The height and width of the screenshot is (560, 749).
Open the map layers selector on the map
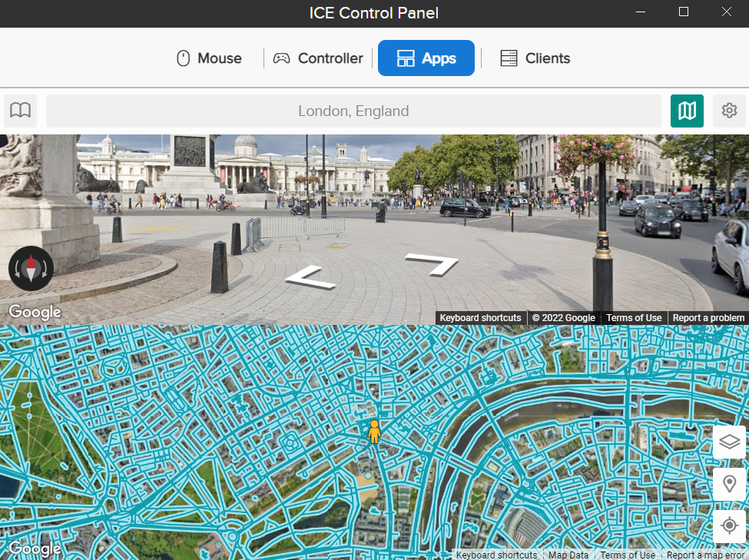point(729,442)
